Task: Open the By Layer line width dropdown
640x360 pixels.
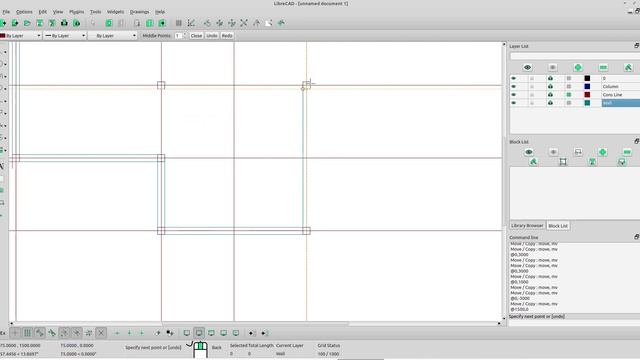Action: pyautogui.click(x=65, y=36)
